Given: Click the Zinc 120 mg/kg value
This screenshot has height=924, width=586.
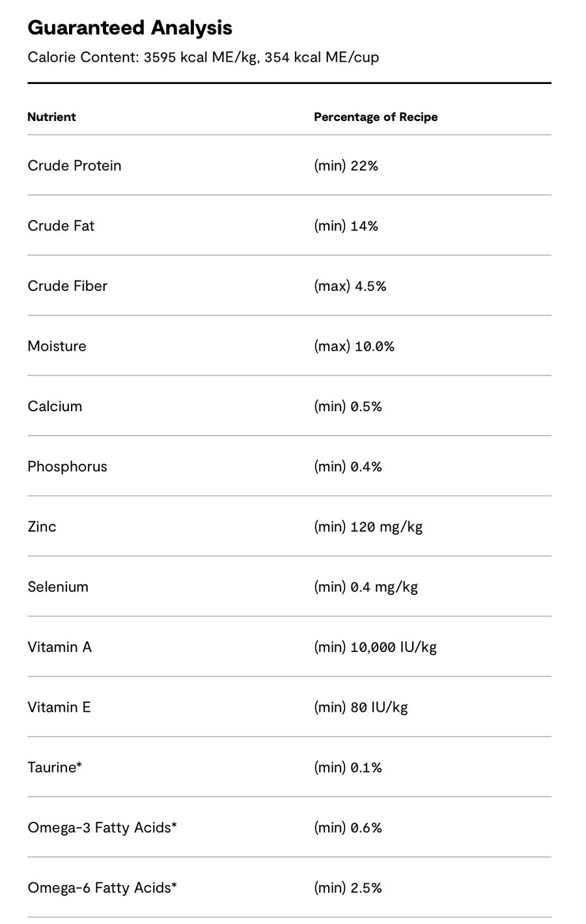Looking at the screenshot, I should tap(368, 527).
